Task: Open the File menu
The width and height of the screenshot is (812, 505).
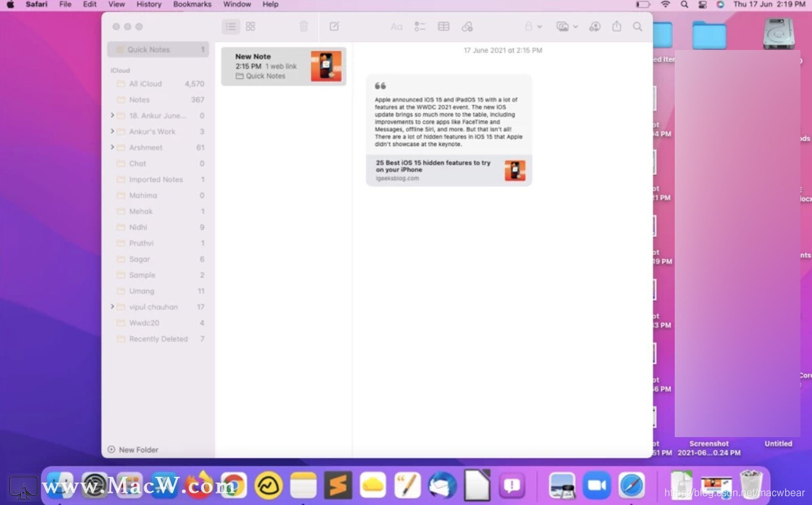Action: (x=65, y=4)
